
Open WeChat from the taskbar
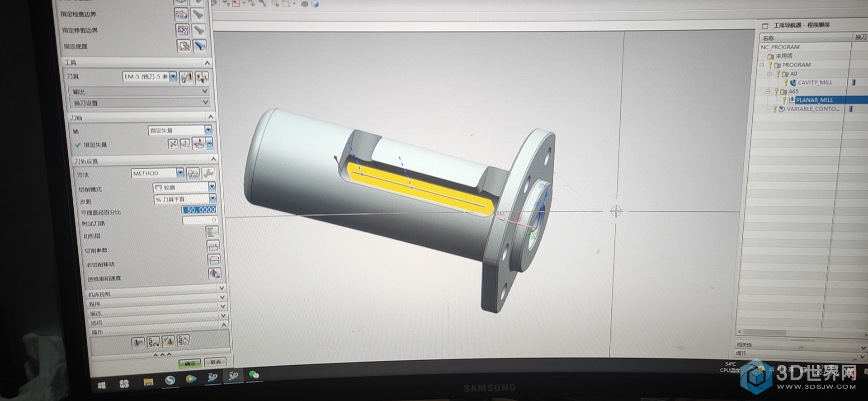tap(254, 374)
